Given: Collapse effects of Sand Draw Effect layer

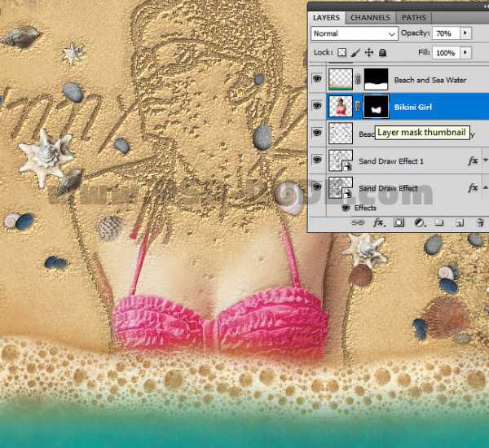Looking at the screenshot, I should pos(483,188).
